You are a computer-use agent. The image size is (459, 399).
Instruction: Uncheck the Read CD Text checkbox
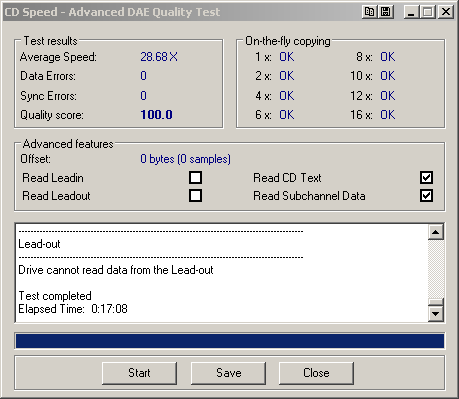426,178
